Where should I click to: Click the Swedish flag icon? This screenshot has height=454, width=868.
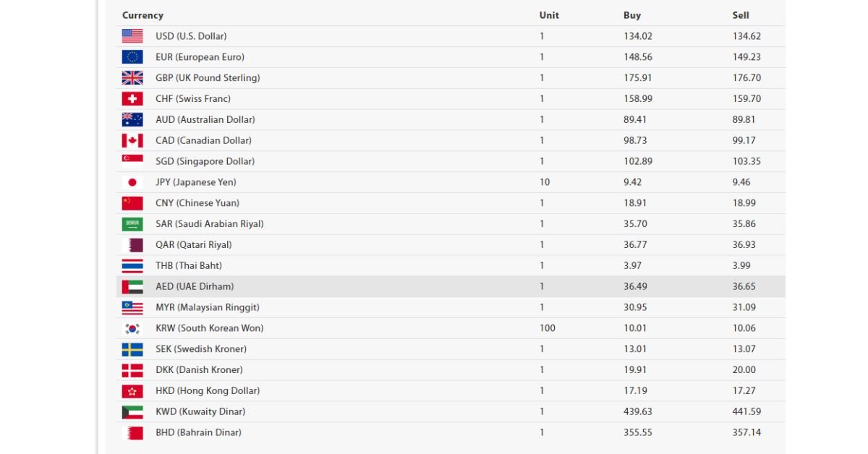pos(132,349)
